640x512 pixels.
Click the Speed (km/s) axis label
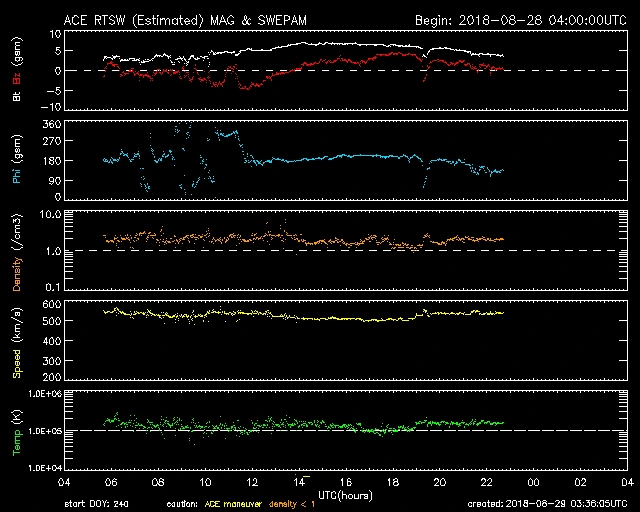point(17,343)
